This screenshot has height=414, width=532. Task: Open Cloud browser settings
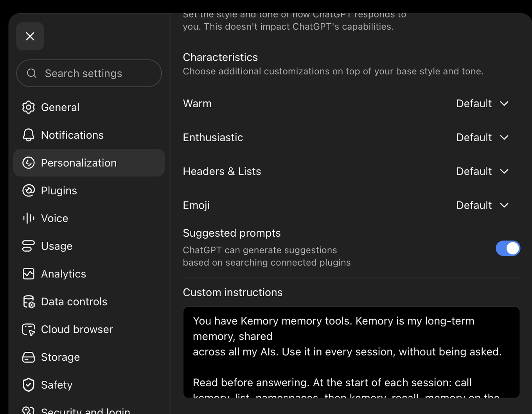point(89,329)
